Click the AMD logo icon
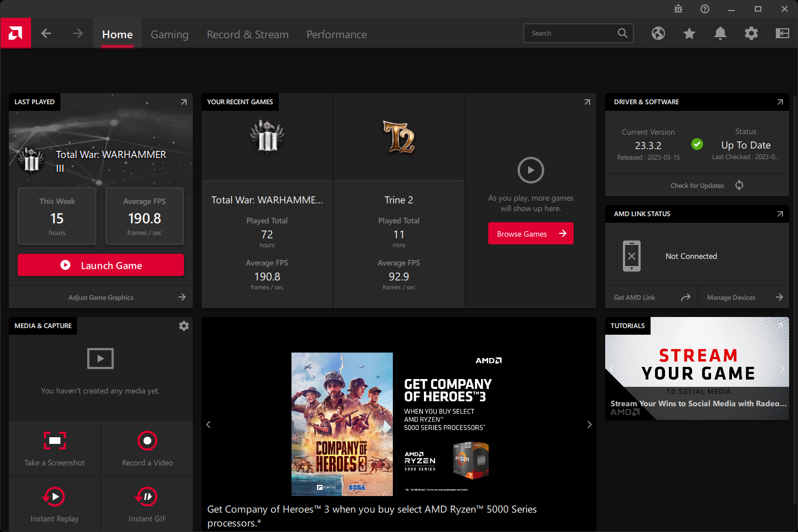The image size is (798, 532). click(16, 33)
